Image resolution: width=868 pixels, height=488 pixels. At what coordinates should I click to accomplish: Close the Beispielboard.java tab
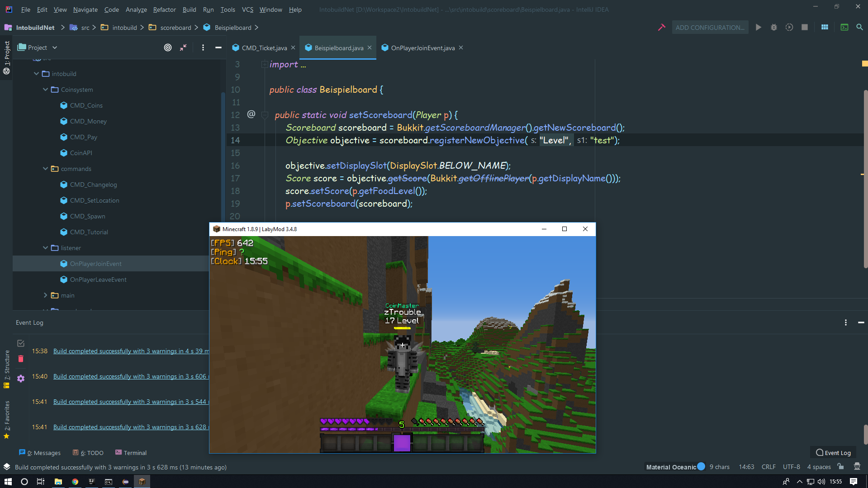click(x=370, y=47)
